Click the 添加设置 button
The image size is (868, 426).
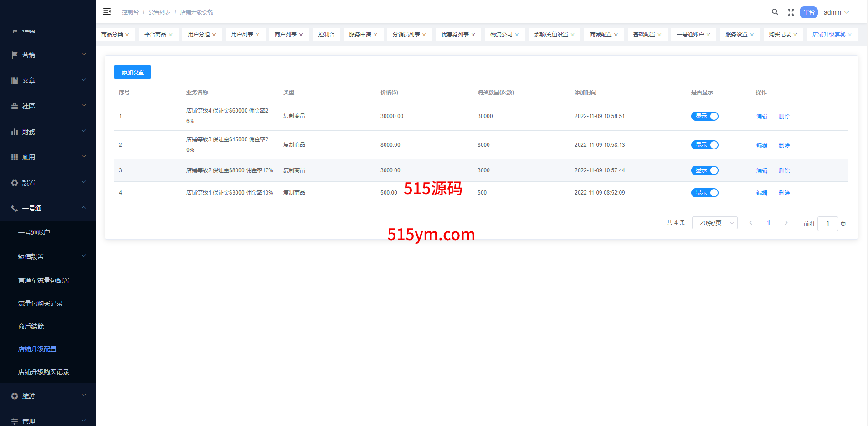point(133,72)
